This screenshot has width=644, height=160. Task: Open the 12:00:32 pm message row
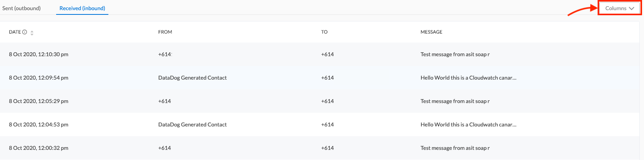point(320,148)
